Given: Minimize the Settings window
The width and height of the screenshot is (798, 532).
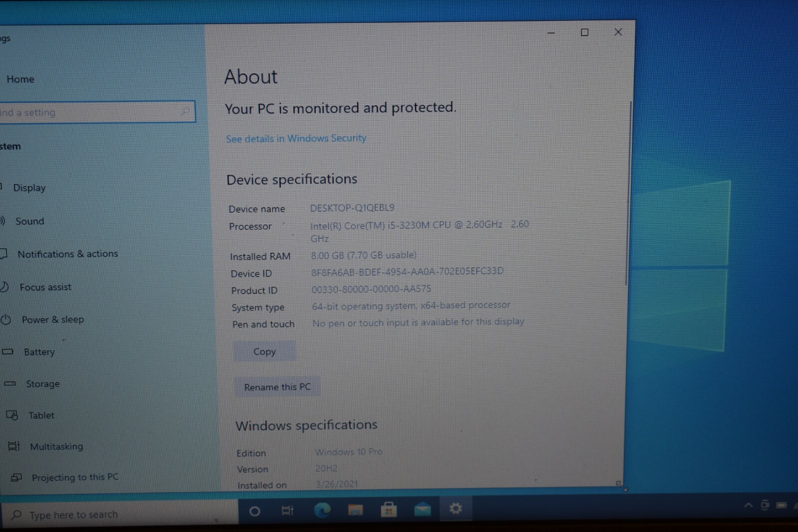Looking at the screenshot, I should [551, 33].
